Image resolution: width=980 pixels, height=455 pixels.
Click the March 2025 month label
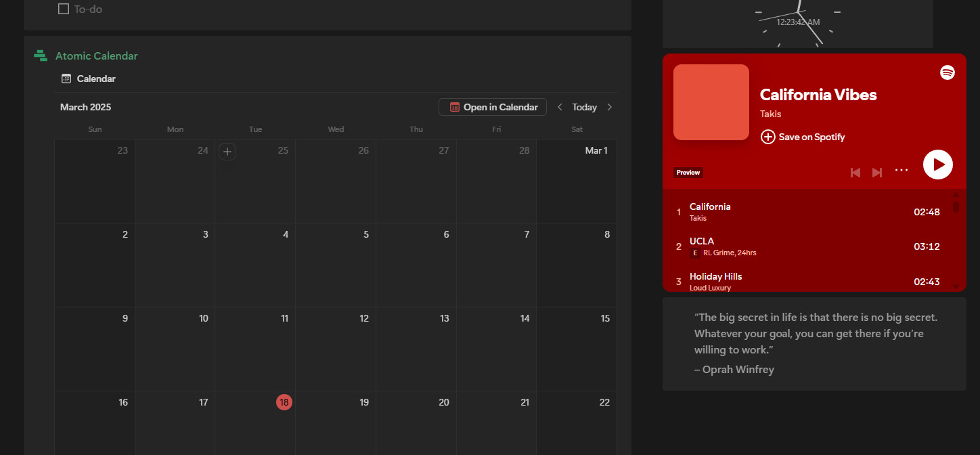(x=86, y=107)
